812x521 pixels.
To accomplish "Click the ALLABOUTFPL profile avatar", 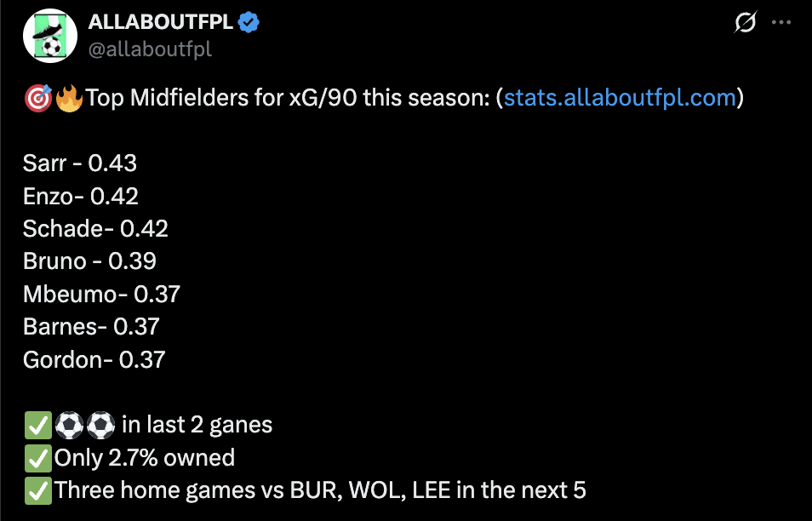I will click(44, 38).
